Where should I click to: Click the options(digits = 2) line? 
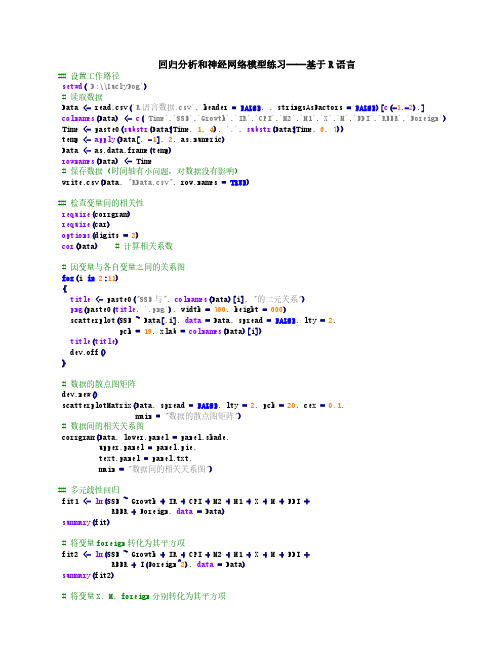100,236
